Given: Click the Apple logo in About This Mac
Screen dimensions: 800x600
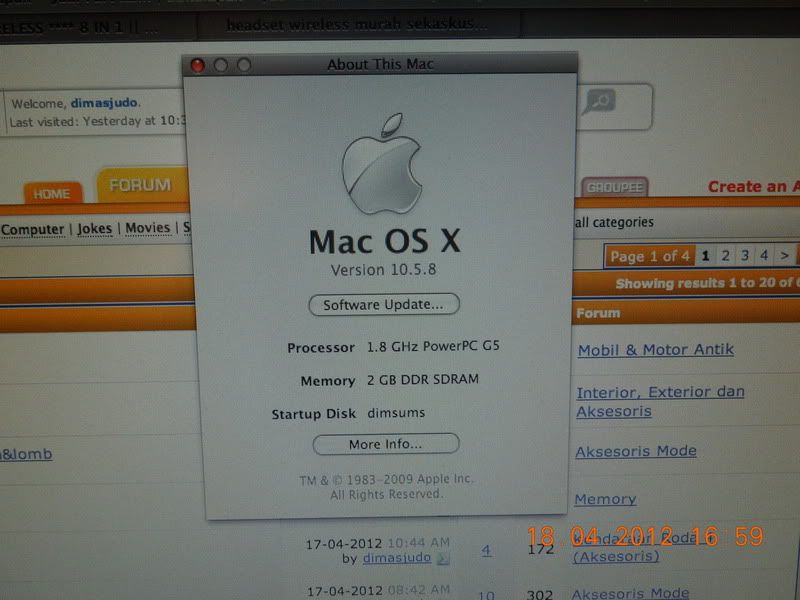Looking at the screenshot, I should [383, 163].
